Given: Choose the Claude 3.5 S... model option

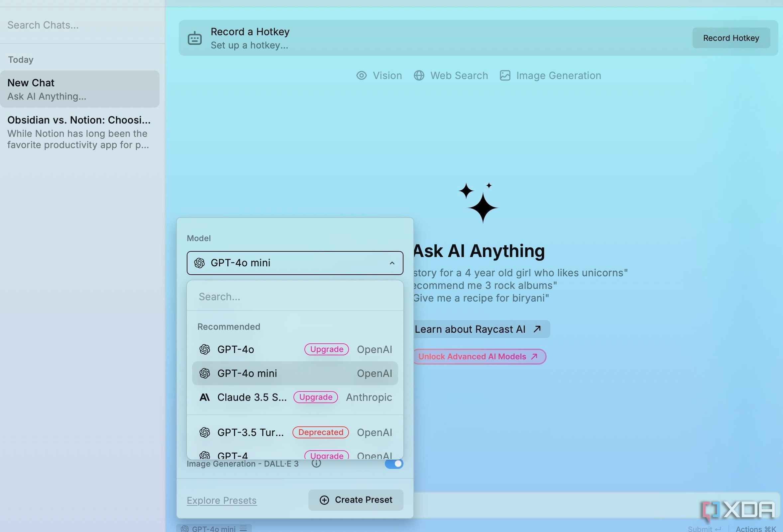Looking at the screenshot, I should click(x=295, y=397).
